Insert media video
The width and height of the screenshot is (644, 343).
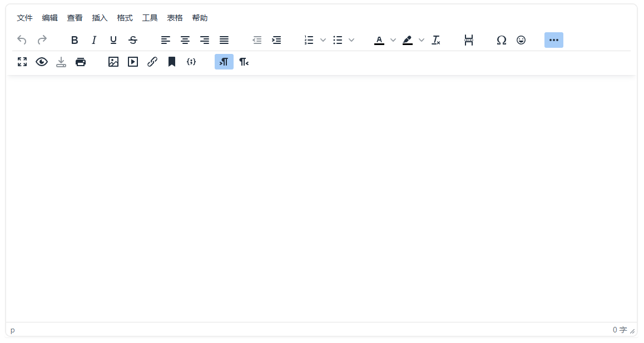(133, 62)
